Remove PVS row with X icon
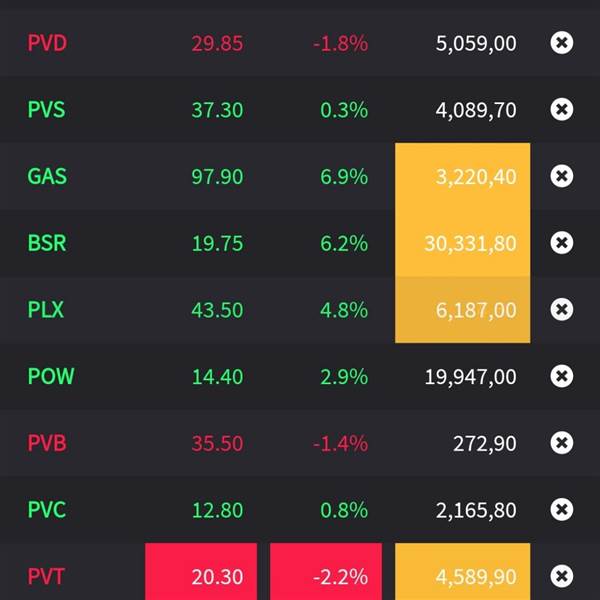Image resolution: width=600 pixels, height=600 pixels. [562, 110]
